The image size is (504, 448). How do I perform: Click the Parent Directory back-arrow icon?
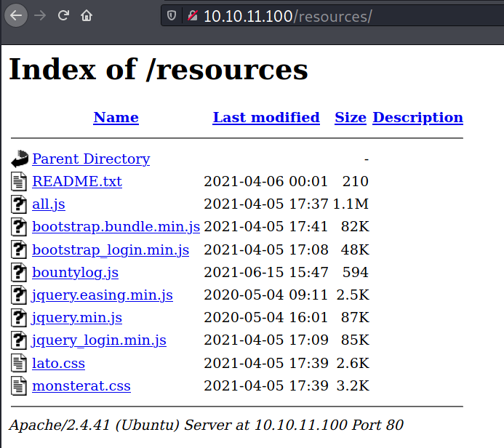tap(20, 159)
